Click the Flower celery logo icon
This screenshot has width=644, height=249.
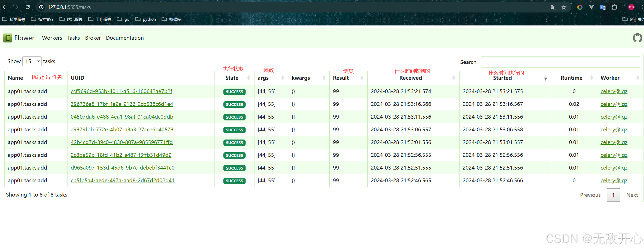8,38
